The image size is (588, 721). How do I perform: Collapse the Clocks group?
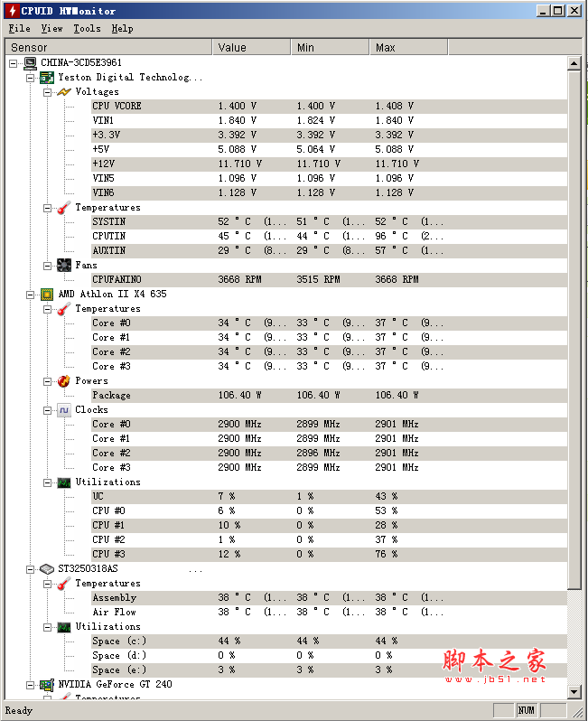click(x=47, y=410)
